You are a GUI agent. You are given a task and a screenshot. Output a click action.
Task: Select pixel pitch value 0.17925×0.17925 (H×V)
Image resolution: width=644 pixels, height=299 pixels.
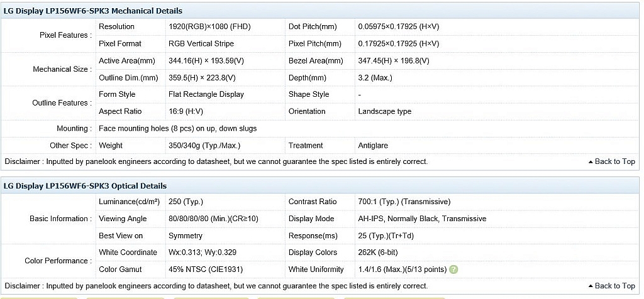398,43
